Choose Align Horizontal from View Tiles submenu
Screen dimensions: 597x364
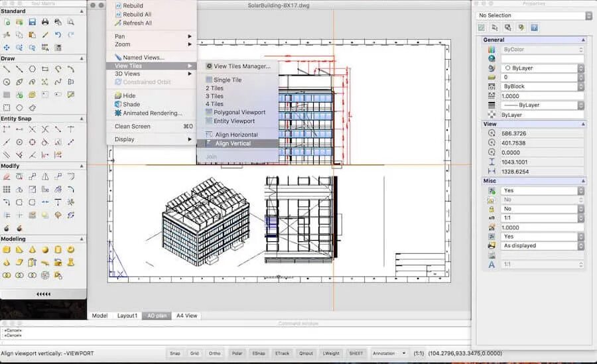[x=236, y=135]
